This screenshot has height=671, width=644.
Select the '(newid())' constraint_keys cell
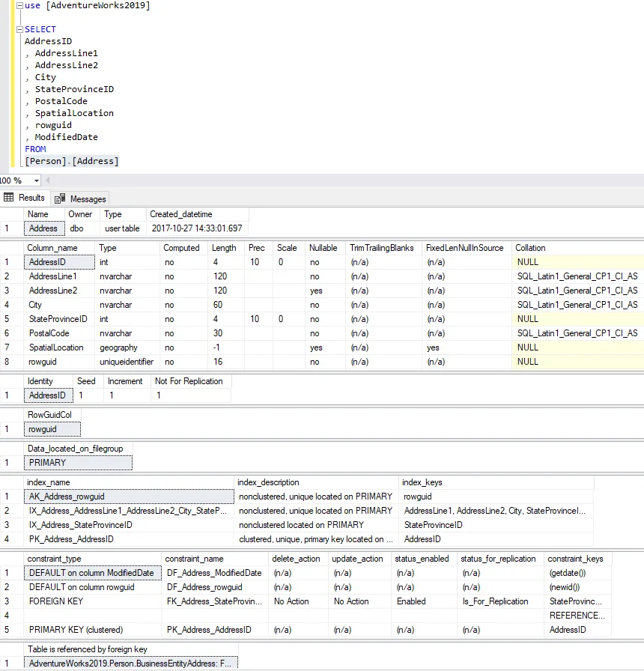click(577, 587)
